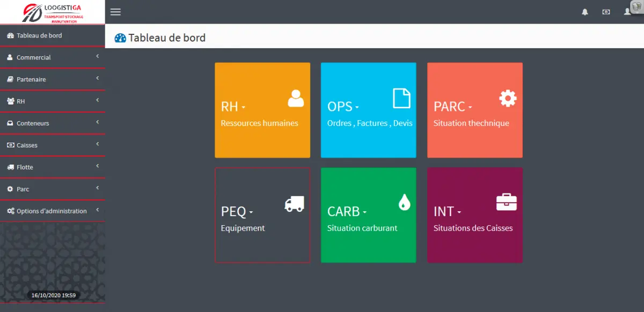
Task: Open Options d'administration menu
Action: tap(52, 211)
